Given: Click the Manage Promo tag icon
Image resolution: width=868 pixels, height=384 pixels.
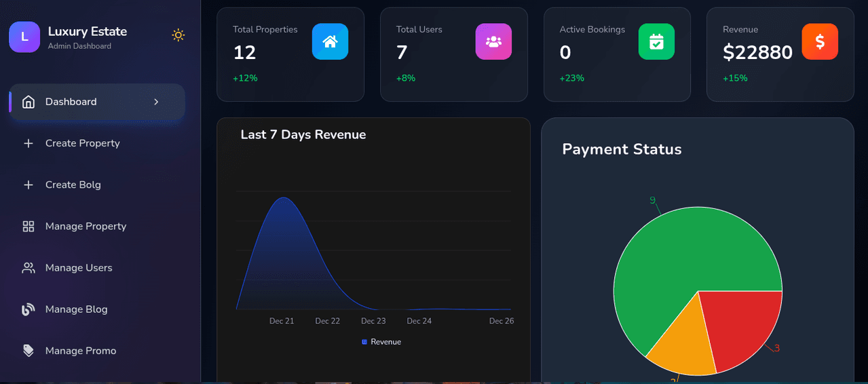Looking at the screenshot, I should coord(29,351).
